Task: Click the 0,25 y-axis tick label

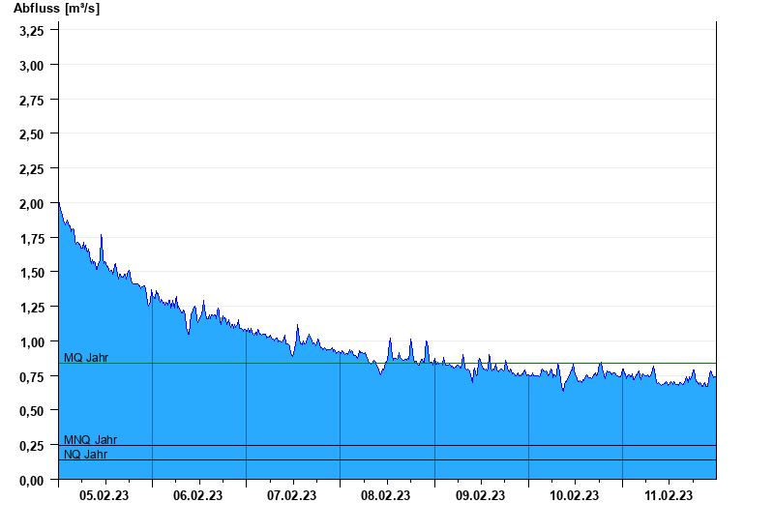Action: [x=32, y=446]
